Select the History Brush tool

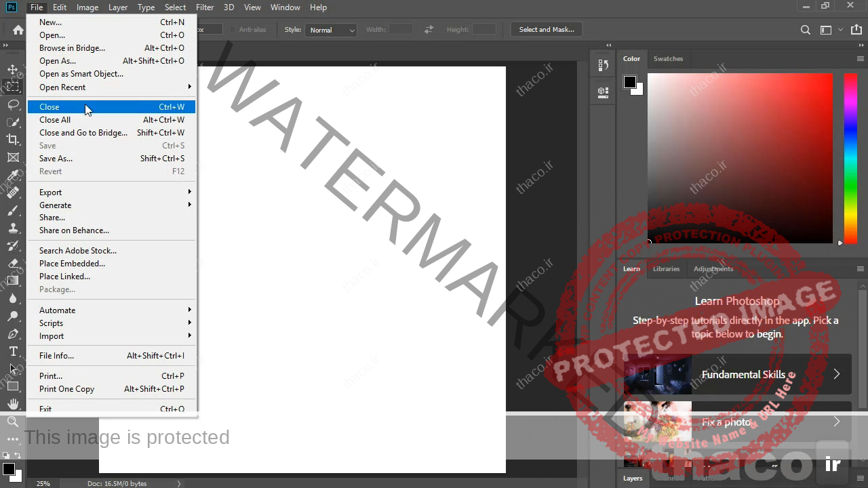[x=13, y=245]
